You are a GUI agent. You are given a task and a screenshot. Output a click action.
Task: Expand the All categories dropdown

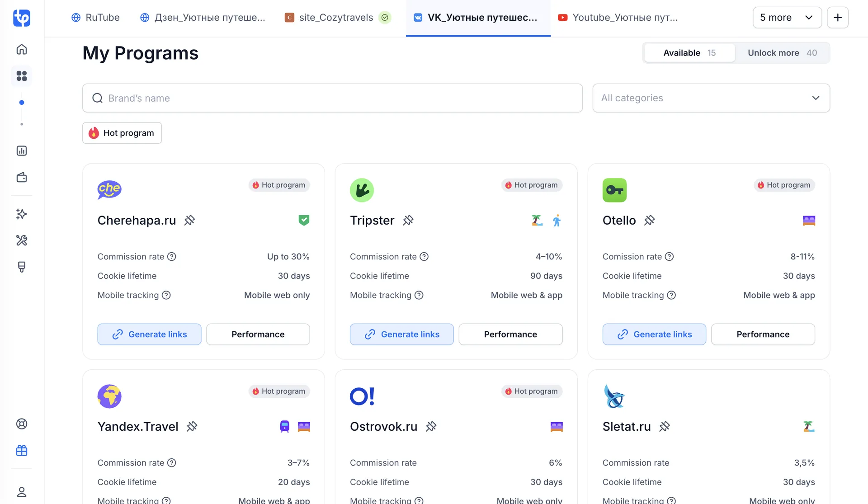(x=711, y=98)
